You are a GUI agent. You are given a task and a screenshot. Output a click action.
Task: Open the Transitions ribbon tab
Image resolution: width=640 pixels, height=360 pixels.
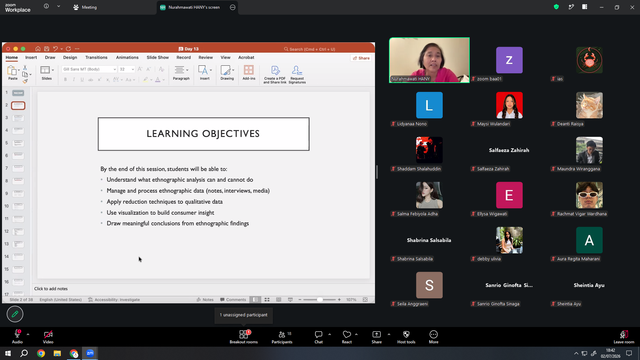[96, 58]
